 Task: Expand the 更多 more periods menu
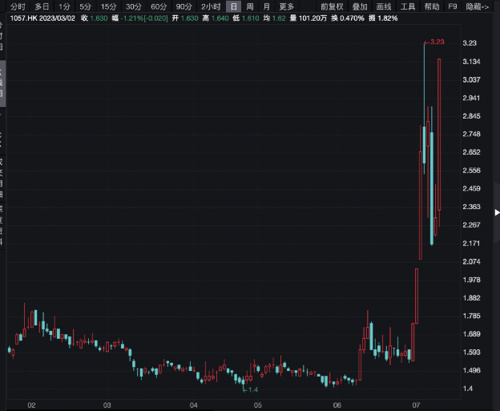287,6
